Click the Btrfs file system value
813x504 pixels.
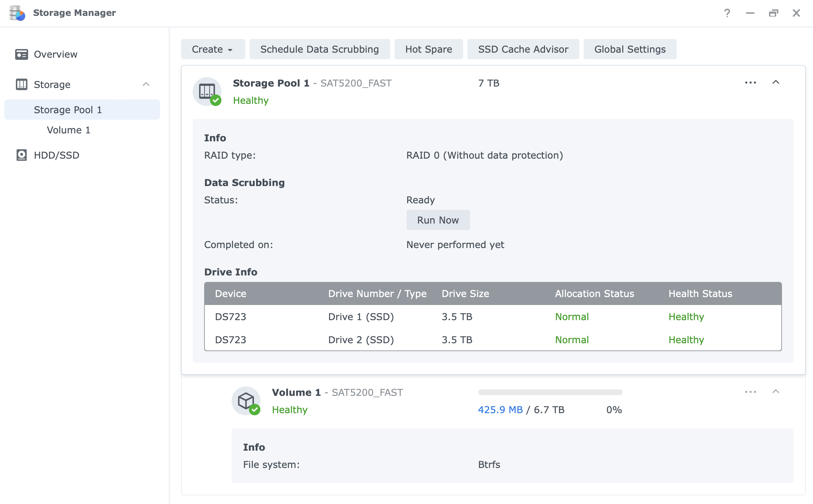[489, 465]
